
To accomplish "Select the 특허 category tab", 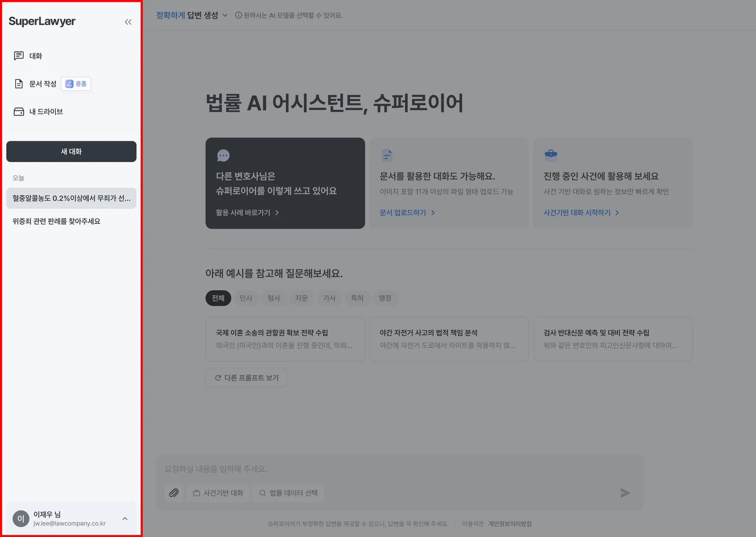I will 357,298.
